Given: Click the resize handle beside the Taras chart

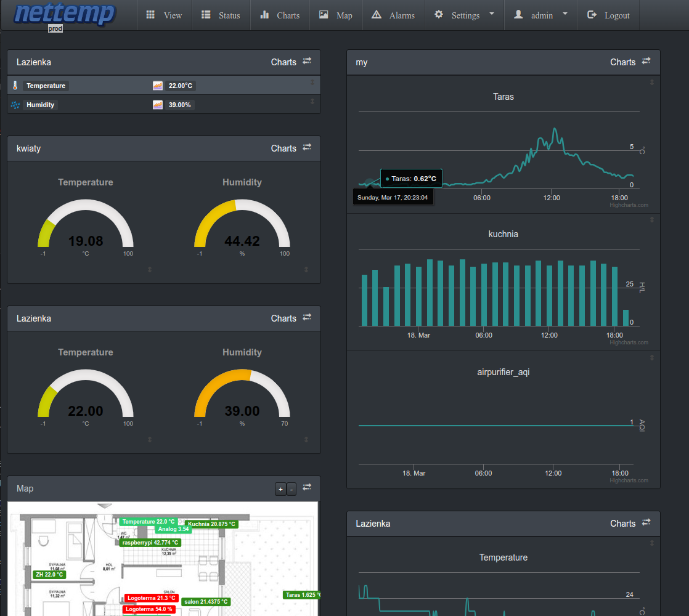Looking at the screenshot, I should tap(652, 82).
